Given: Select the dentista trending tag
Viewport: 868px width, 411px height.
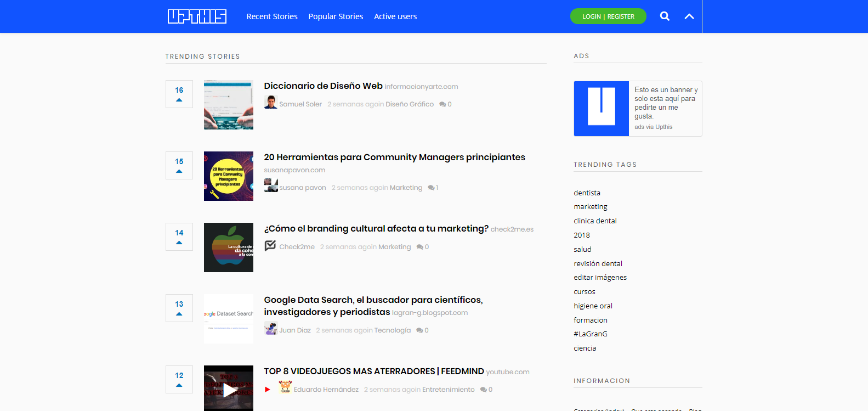Looking at the screenshot, I should (x=587, y=193).
